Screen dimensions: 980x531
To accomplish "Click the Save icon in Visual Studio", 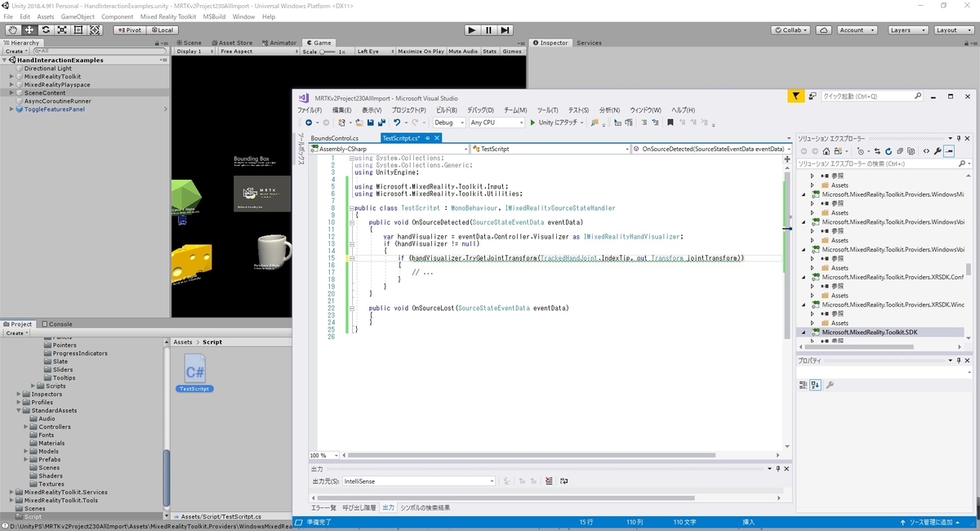I will tap(370, 123).
